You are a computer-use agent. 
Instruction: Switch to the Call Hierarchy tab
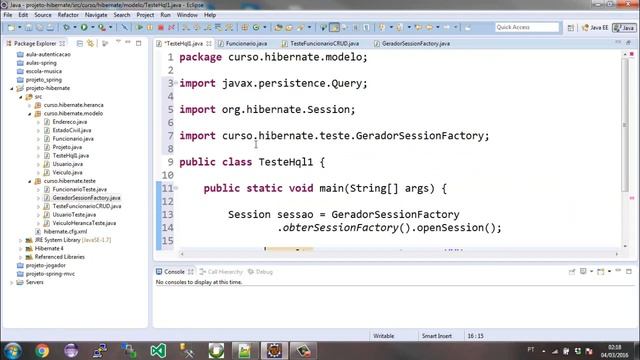(221, 272)
